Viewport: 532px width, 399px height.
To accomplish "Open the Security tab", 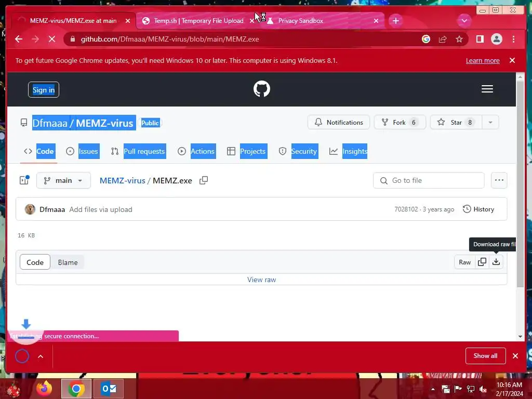I will [298, 151].
